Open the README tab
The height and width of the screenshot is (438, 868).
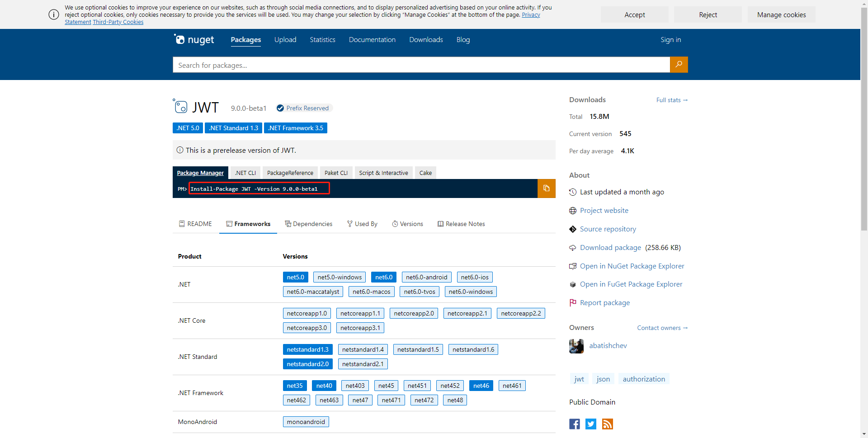pos(195,224)
